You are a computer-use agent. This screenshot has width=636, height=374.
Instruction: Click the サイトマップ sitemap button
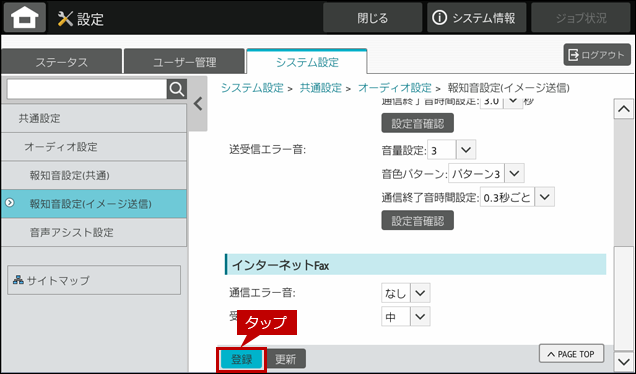click(x=94, y=280)
